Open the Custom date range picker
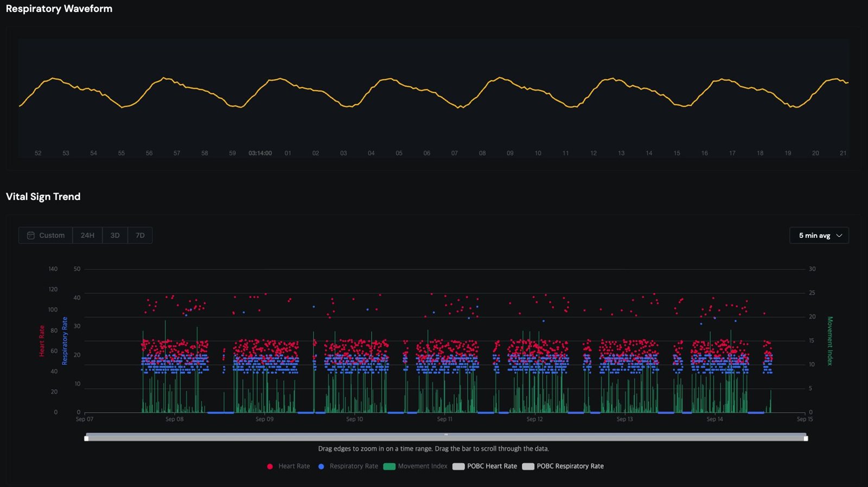The image size is (868, 487). click(x=46, y=235)
